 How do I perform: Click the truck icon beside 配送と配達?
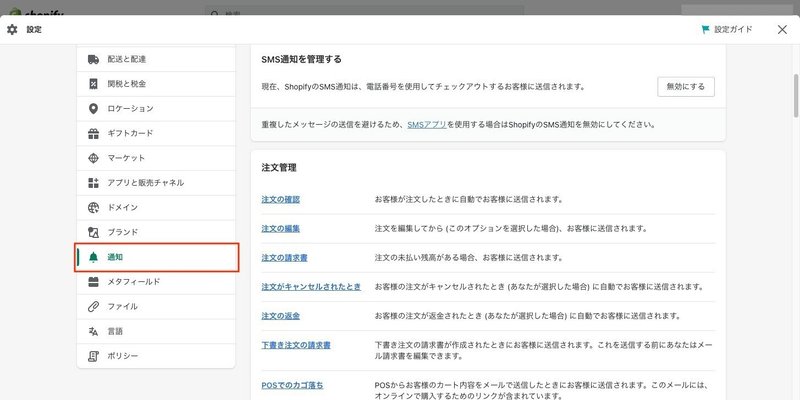click(93, 59)
